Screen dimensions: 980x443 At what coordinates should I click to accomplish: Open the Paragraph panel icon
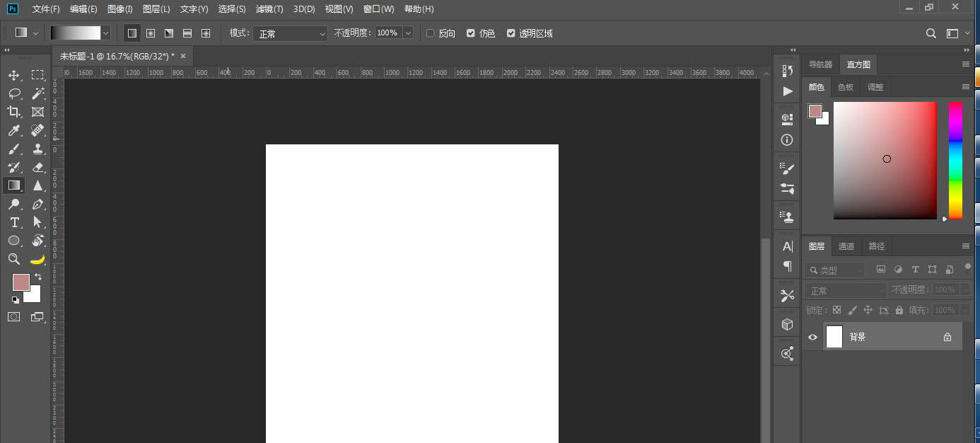(x=787, y=266)
